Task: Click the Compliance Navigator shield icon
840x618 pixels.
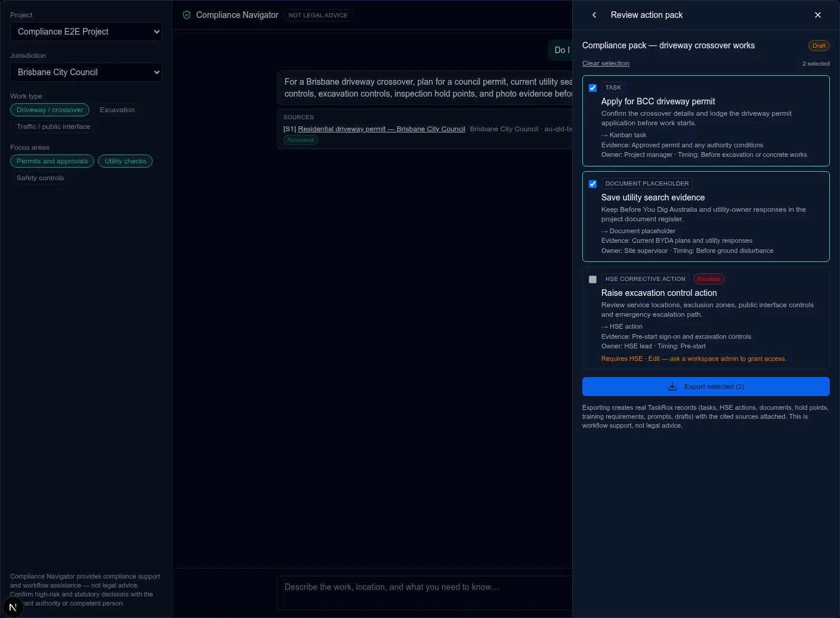Action: pyautogui.click(x=187, y=15)
